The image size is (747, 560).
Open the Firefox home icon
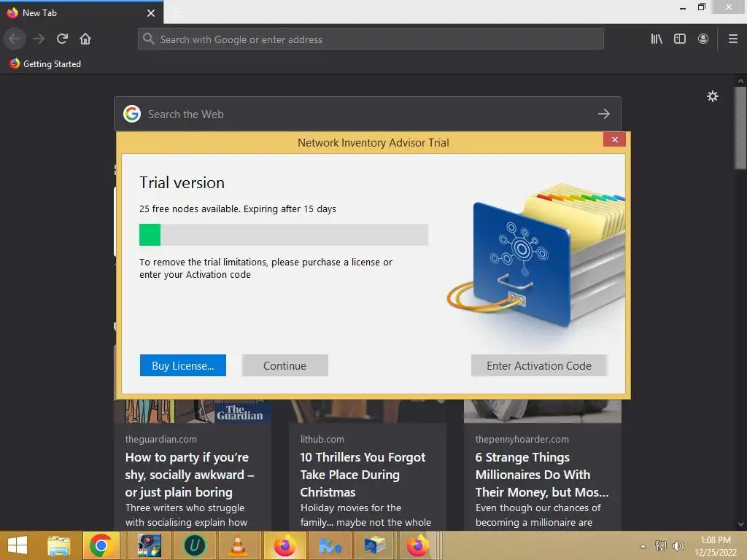point(85,39)
